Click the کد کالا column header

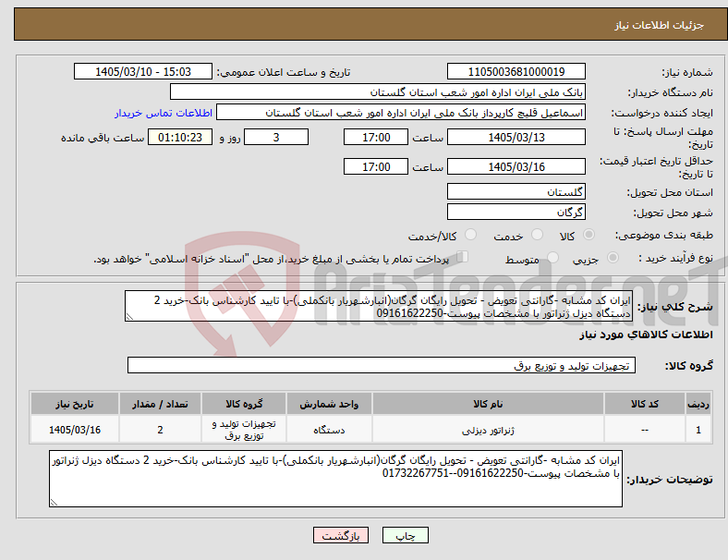coord(645,404)
